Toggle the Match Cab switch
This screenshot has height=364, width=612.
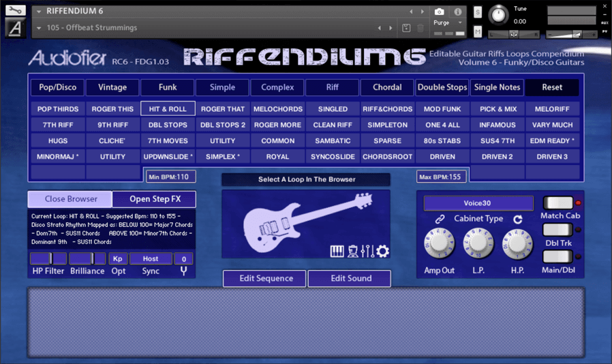(557, 203)
